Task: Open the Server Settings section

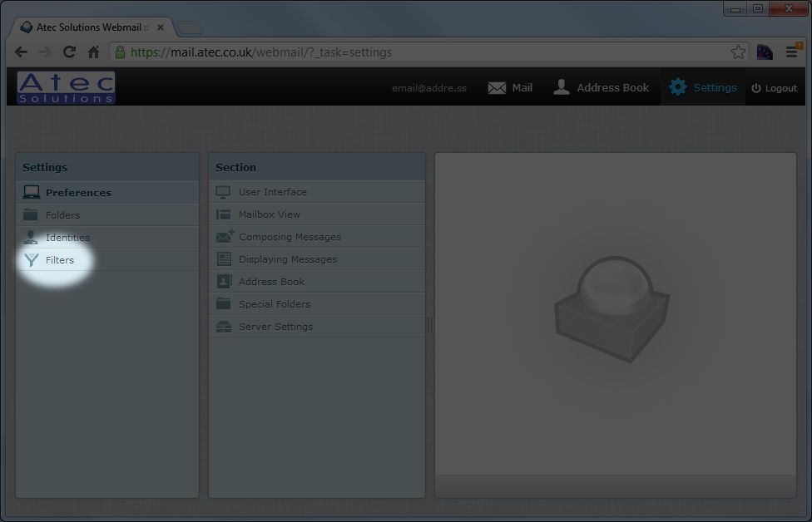Action: coord(275,327)
